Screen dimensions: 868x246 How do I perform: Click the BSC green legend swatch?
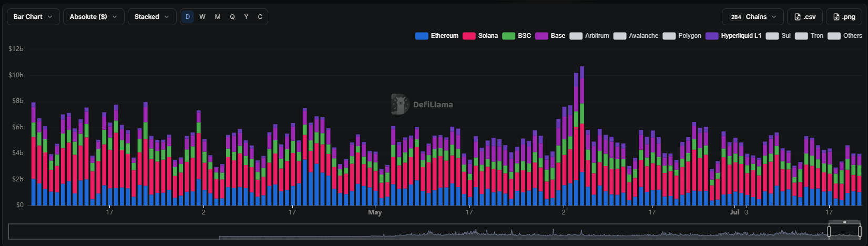click(508, 36)
